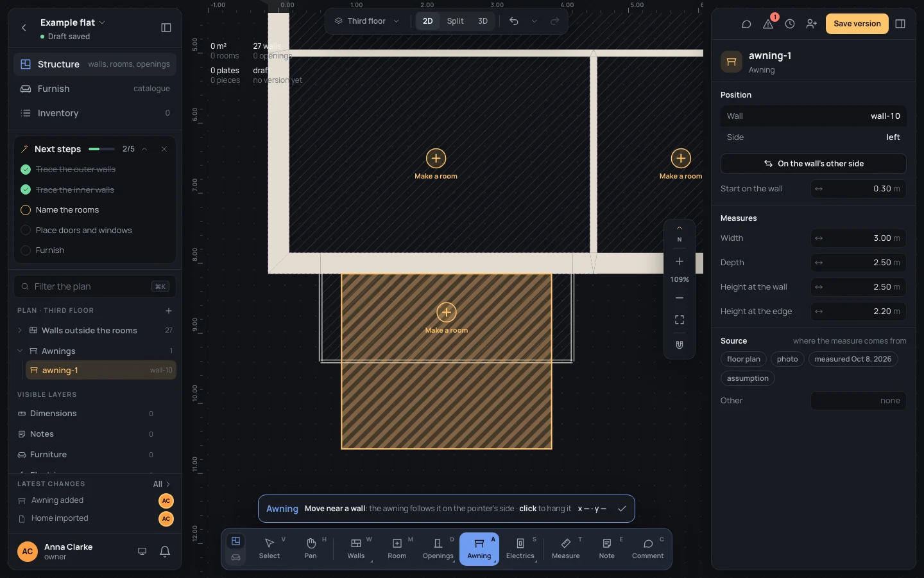Click On the wall's other side

click(813, 164)
